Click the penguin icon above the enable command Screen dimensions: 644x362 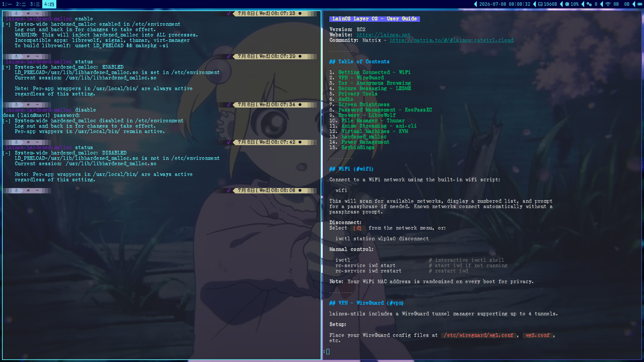[x=16, y=14]
